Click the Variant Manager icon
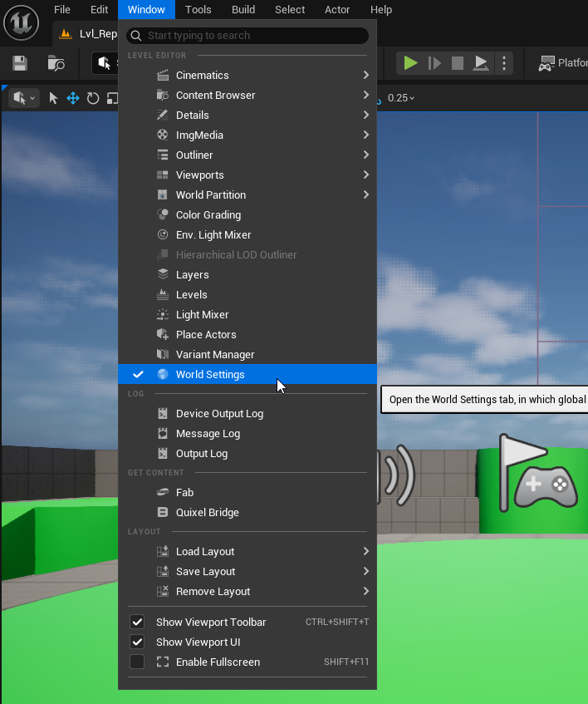The height and width of the screenshot is (704, 588). pos(162,354)
